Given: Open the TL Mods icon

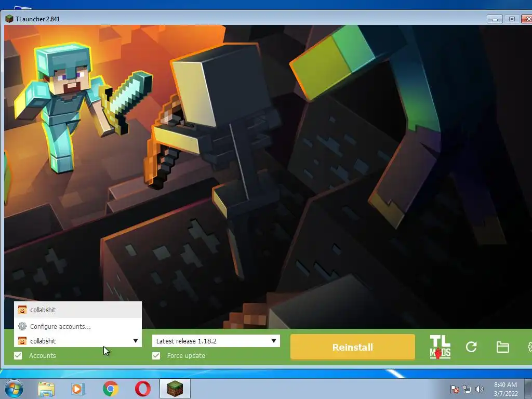Looking at the screenshot, I should [x=440, y=347].
